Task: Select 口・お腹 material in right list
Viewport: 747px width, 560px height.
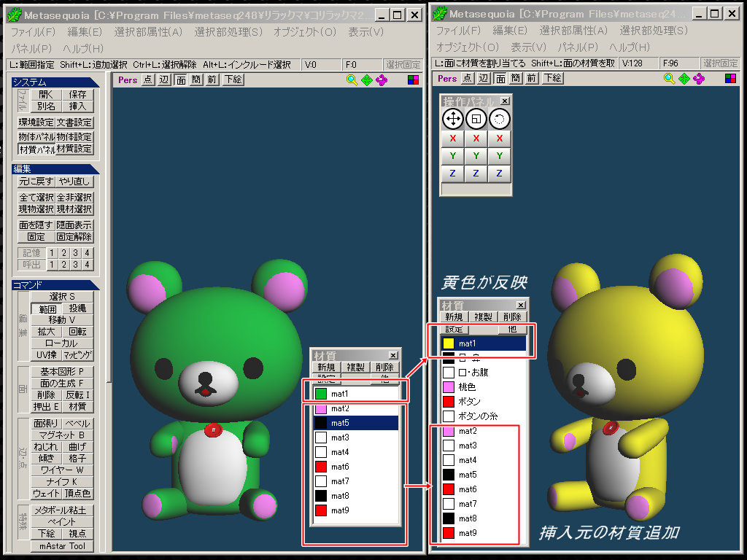Action: (x=483, y=373)
